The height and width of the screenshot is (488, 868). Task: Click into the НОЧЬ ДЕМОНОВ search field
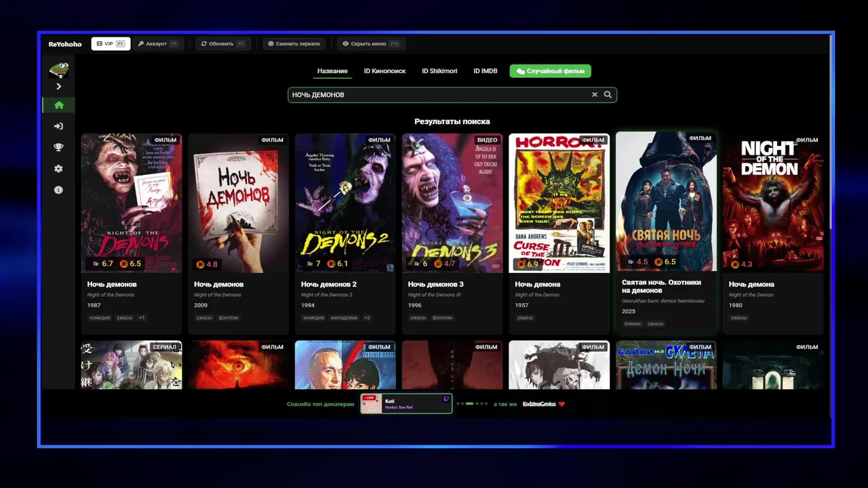(x=452, y=95)
